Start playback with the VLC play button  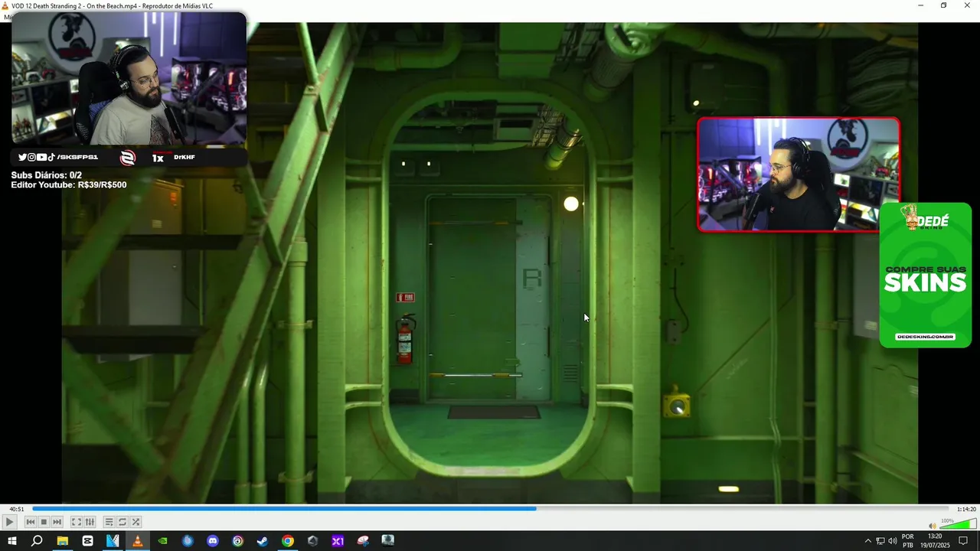(9, 522)
